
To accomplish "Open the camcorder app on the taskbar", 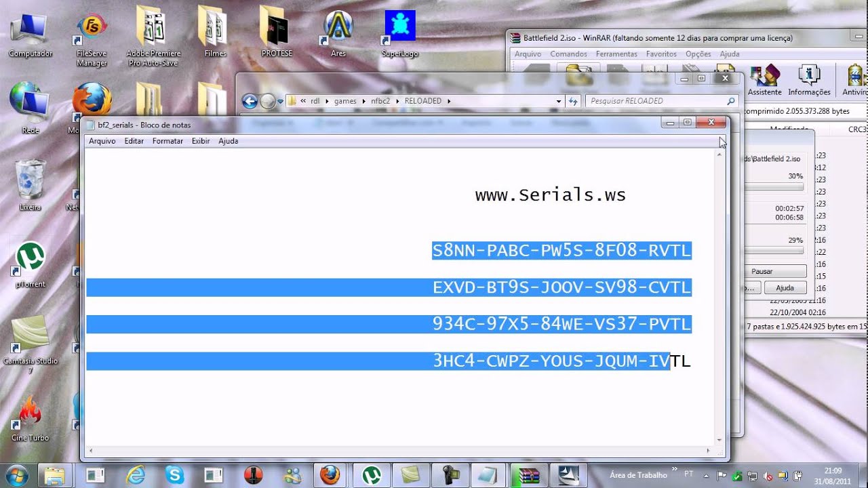I will coord(450,475).
